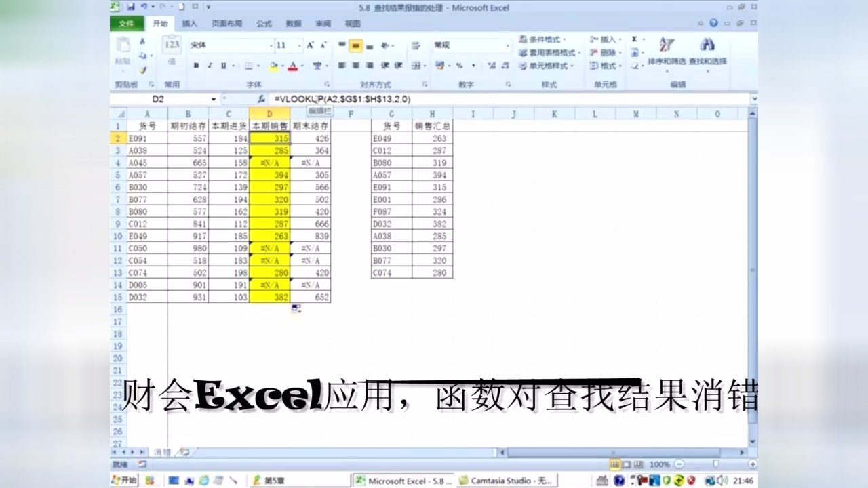Viewport: 868px width, 488px height.
Task: Click the Borders icon
Action: click(x=248, y=66)
